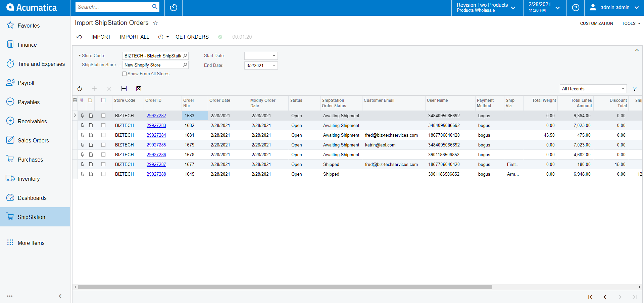The image size is (644, 303).
Task: Open Store Code lookup magnifier
Action: tap(185, 56)
